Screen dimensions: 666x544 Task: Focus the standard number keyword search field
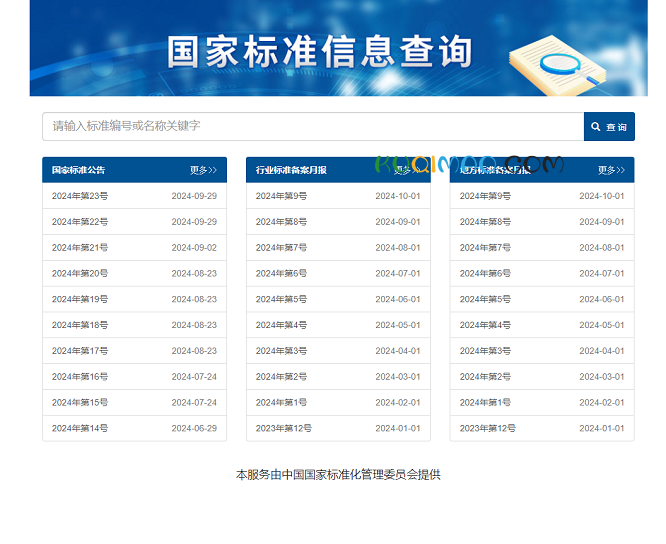313,127
